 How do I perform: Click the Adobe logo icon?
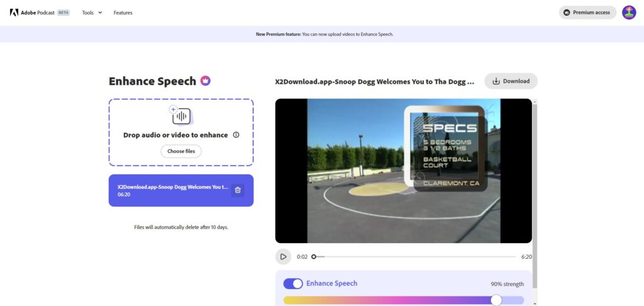point(14,13)
